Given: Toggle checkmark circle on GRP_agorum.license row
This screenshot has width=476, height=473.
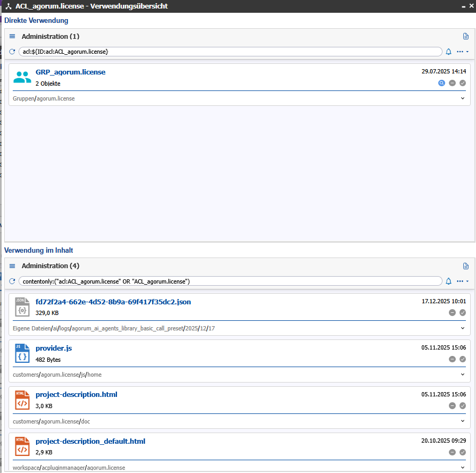Looking at the screenshot, I should pos(463,83).
